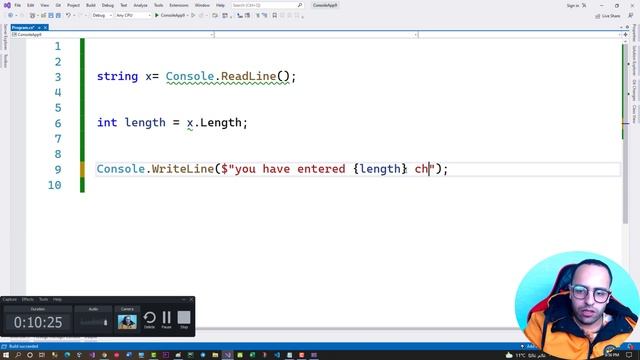The width and height of the screenshot is (640, 360).
Task: Open the recorder Effects menu
Action: tap(28, 300)
